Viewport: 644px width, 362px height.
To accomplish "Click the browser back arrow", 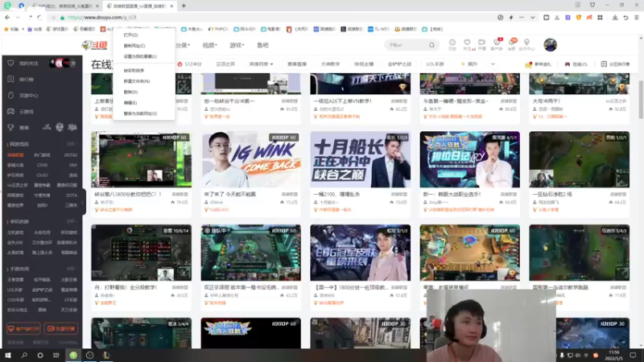I will tap(7, 18).
